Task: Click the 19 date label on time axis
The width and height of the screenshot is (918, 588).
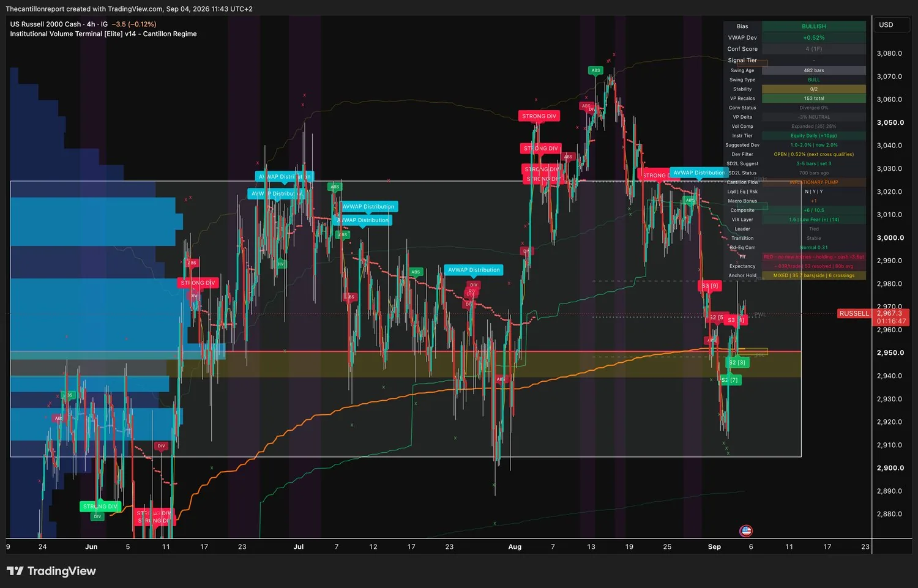Action: (629, 547)
